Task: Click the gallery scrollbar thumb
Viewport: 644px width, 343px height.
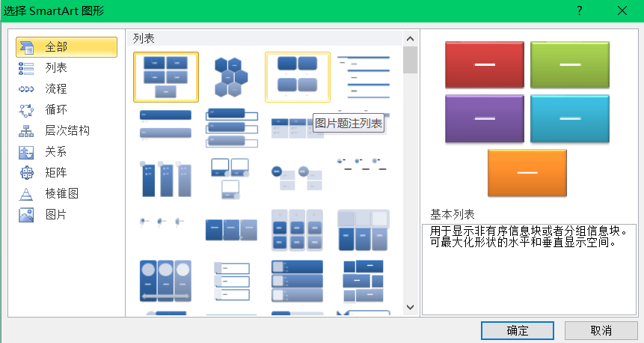Action: coord(410,60)
